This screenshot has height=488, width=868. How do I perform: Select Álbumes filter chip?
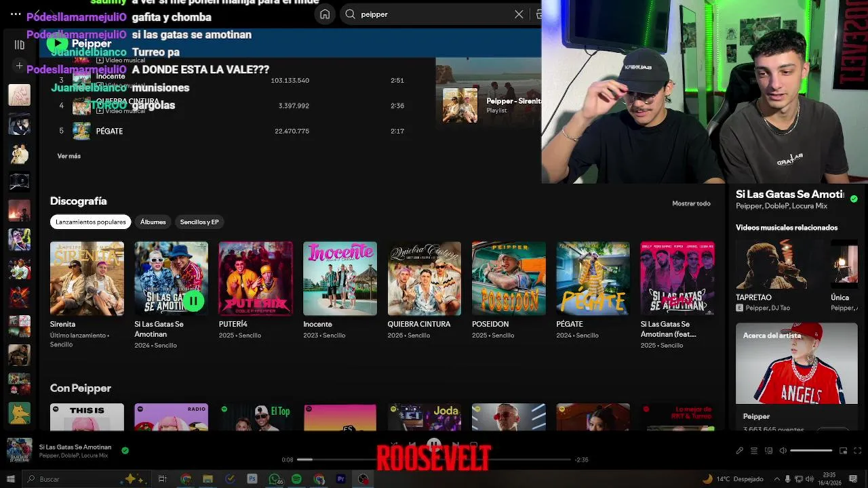pos(153,222)
